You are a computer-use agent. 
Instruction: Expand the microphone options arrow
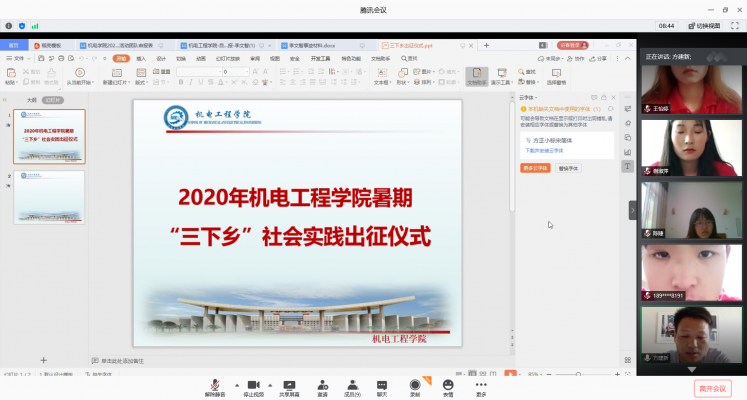click(236, 385)
